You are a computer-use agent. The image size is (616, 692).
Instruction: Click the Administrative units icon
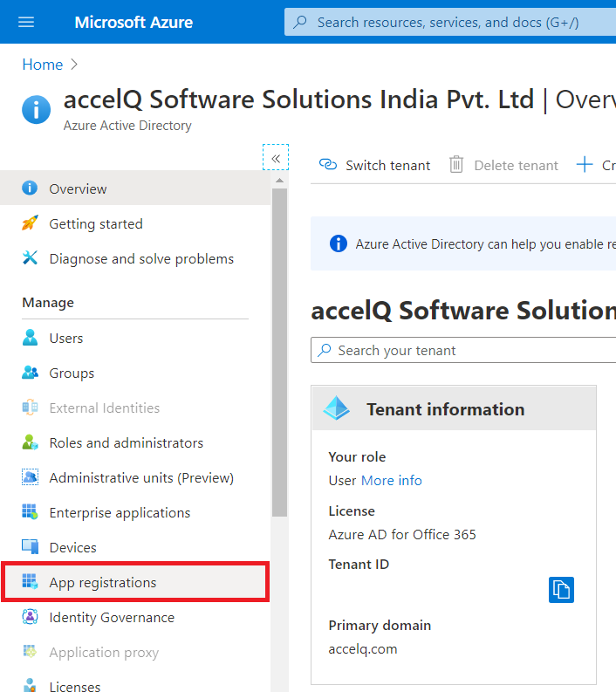(x=30, y=476)
